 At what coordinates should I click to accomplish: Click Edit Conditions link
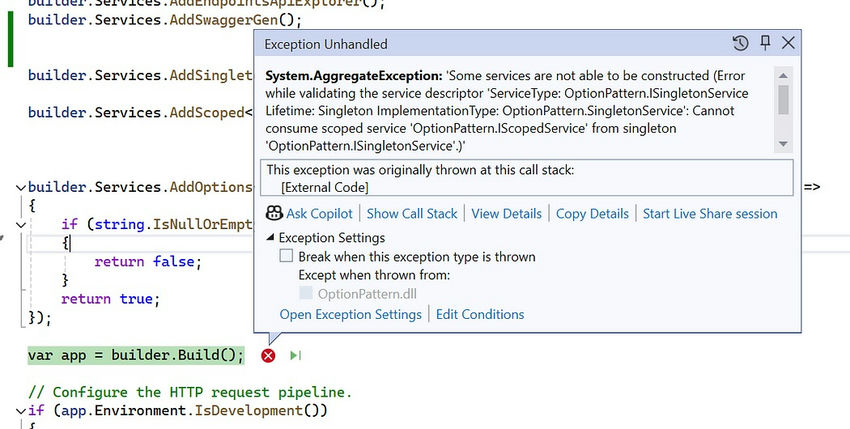[x=480, y=315]
